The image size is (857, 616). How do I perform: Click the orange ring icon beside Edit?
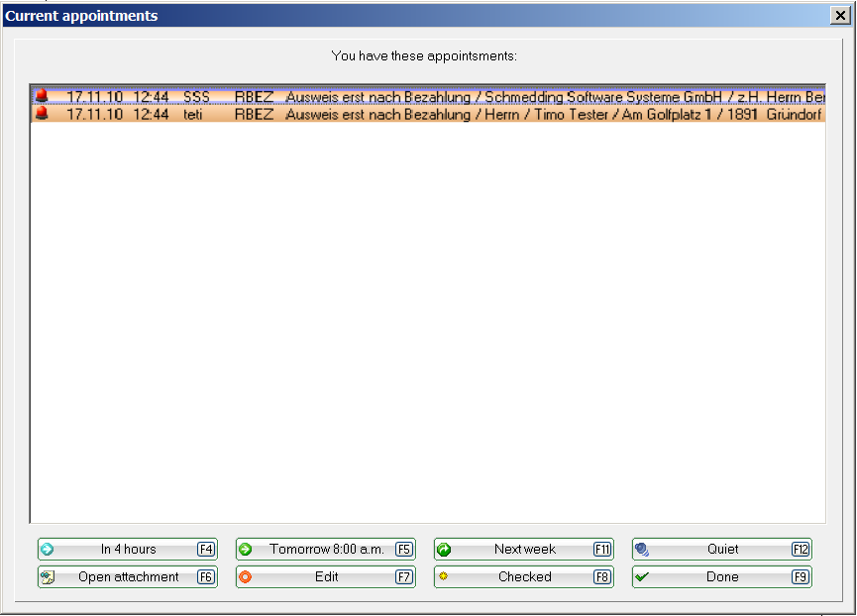coord(246,576)
